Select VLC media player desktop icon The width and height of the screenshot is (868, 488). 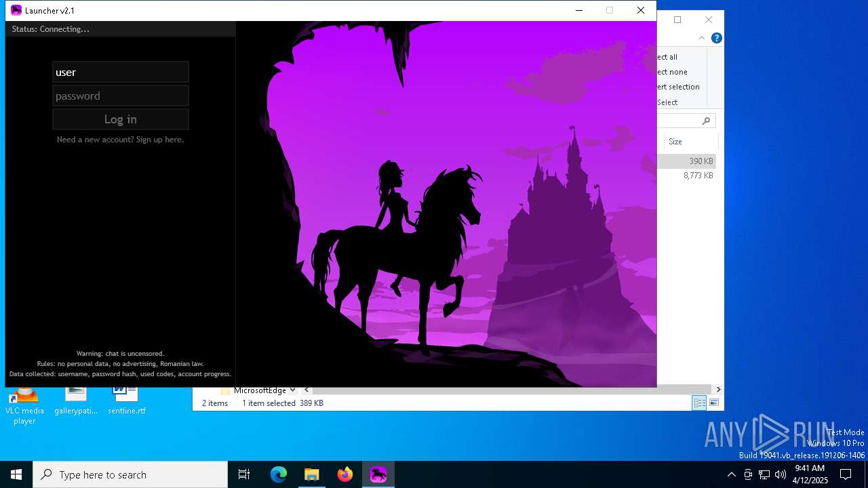click(x=24, y=406)
